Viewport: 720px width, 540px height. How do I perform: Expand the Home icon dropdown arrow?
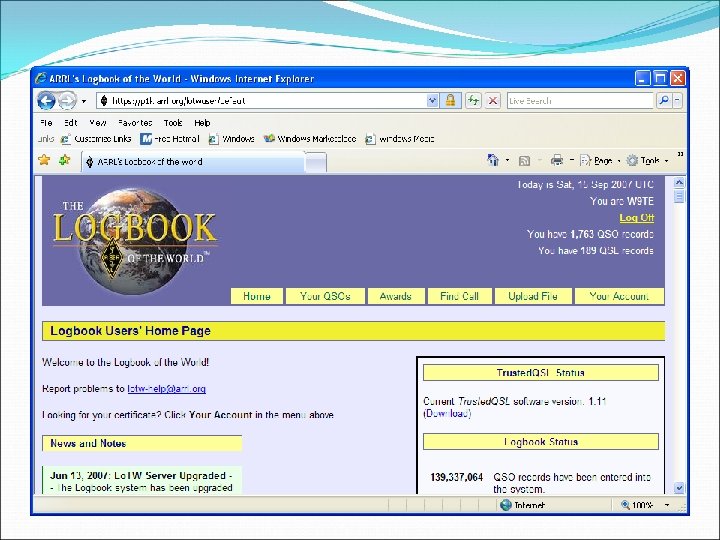pyautogui.click(x=507, y=160)
